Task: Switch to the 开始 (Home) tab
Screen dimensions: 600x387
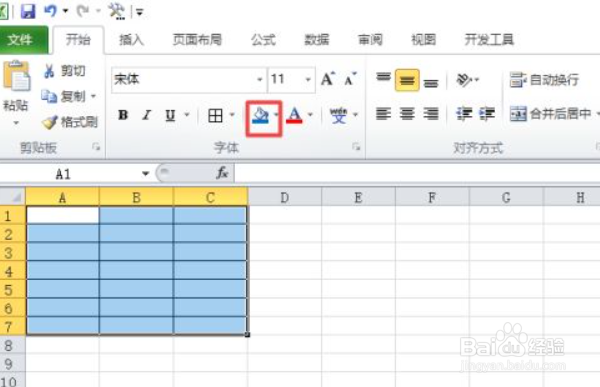Action: coord(78,39)
